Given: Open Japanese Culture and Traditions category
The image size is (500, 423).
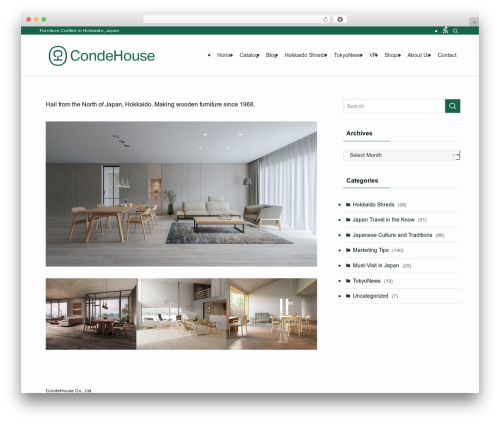Looking at the screenshot, I should [392, 235].
